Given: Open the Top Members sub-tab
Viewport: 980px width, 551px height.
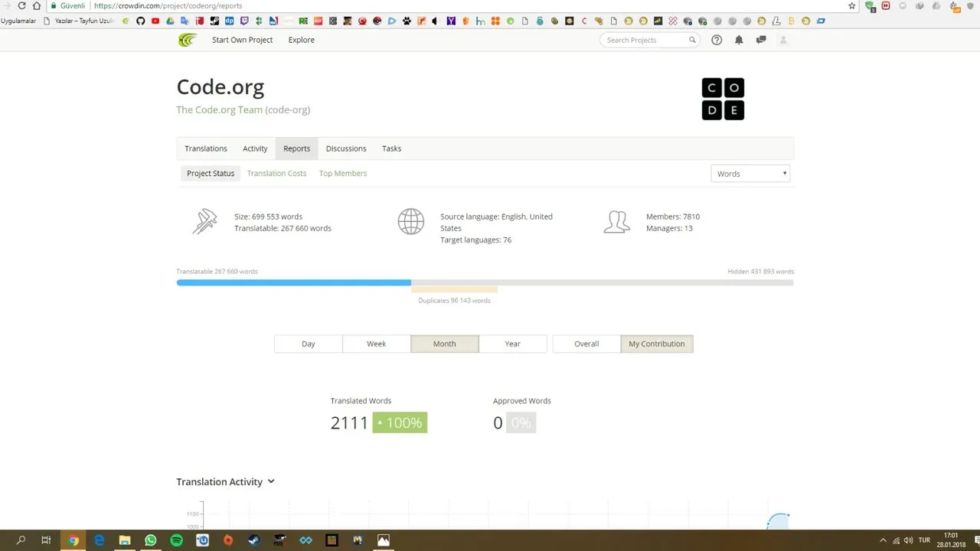Looking at the screenshot, I should [343, 173].
